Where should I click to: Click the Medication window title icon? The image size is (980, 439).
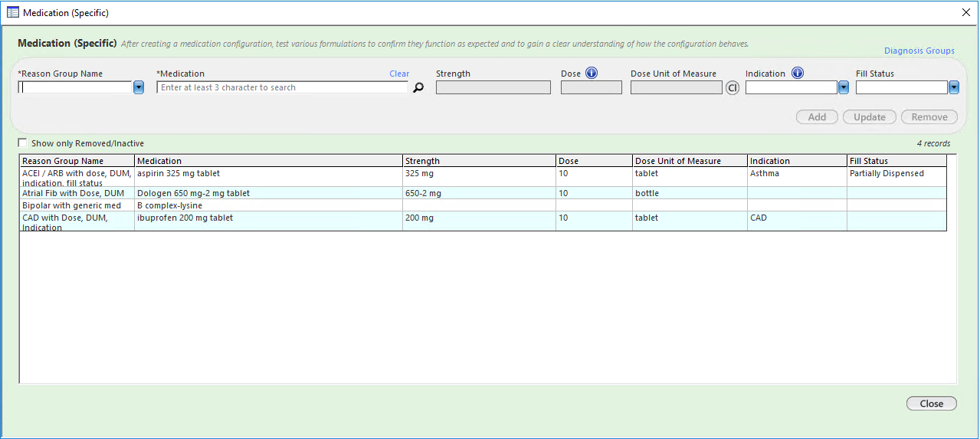click(13, 13)
